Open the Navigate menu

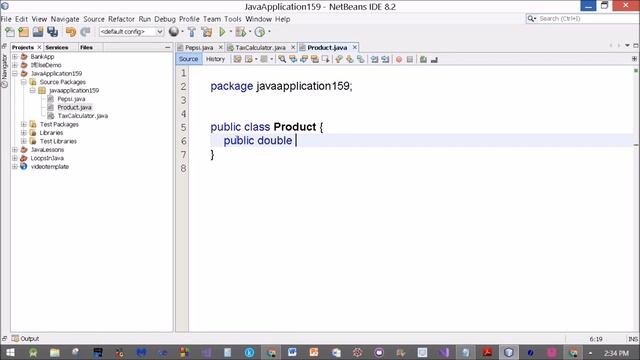(x=65, y=19)
